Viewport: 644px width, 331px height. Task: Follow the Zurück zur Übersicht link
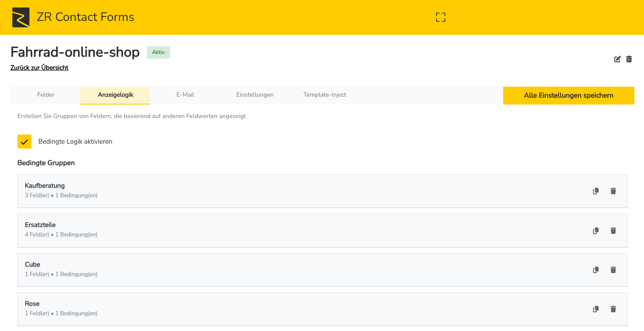[x=39, y=68]
